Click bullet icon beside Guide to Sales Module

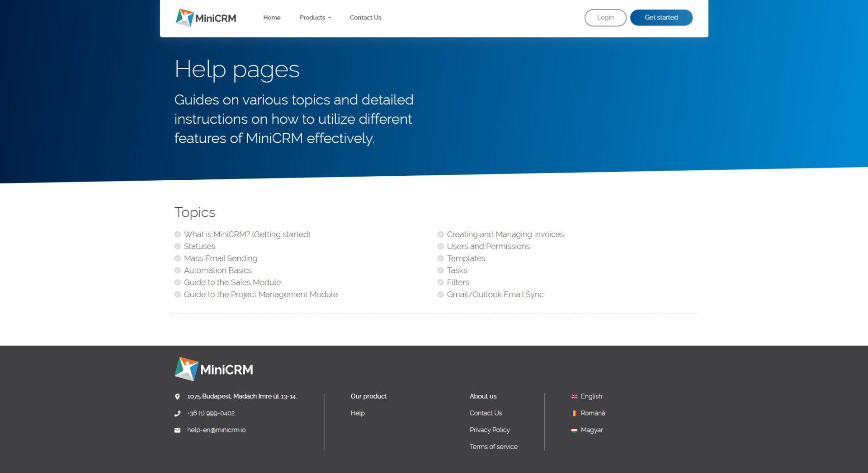click(178, 282)
